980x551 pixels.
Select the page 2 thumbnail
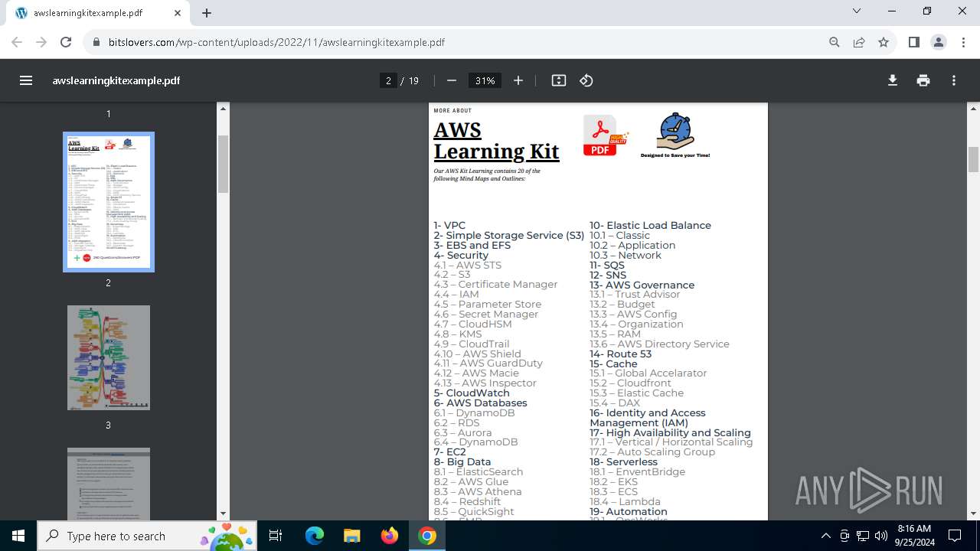tap(109, 202)
